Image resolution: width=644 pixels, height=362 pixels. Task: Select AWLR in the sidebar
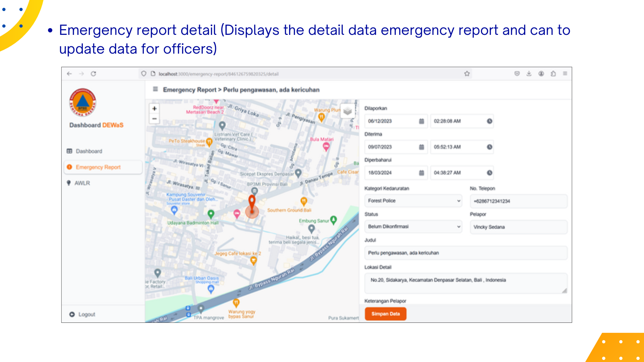point(82,183)
